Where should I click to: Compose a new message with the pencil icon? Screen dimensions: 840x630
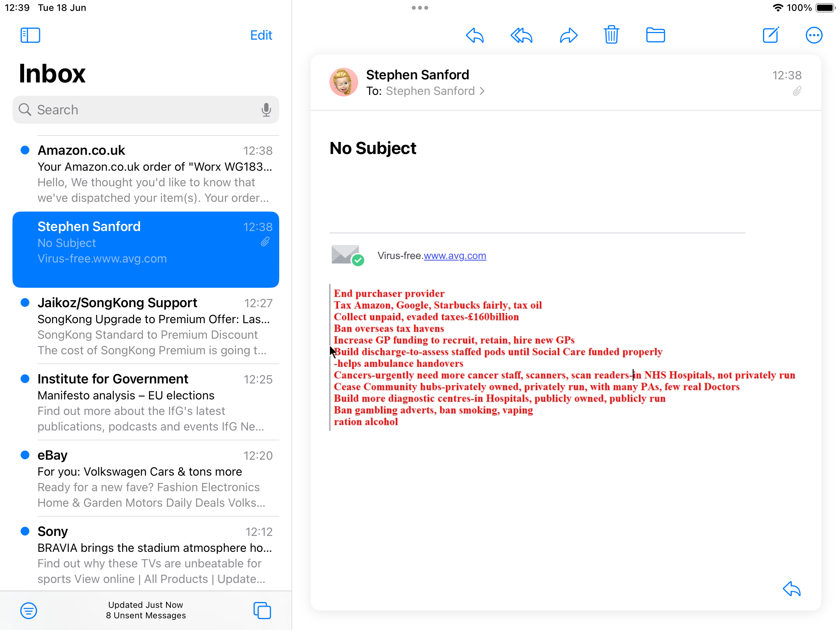(x=771, y=35)
